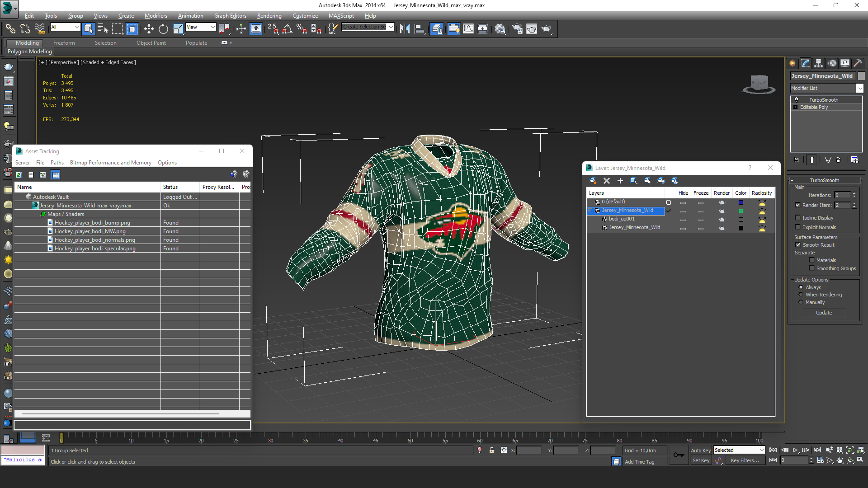Image resolution: width=868 pixels, height=488 pixels.
Task: Add selected objects to layer plus icon
Action: coord(620,181)
